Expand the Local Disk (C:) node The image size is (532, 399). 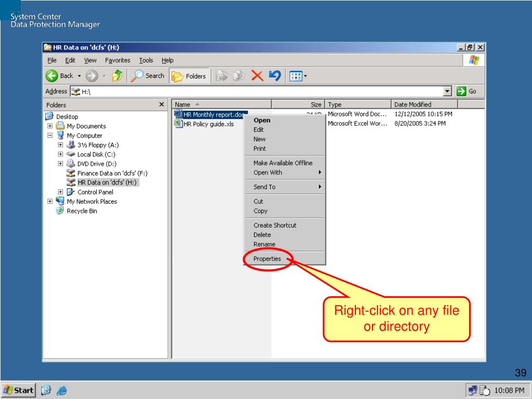tap(60, 154)
